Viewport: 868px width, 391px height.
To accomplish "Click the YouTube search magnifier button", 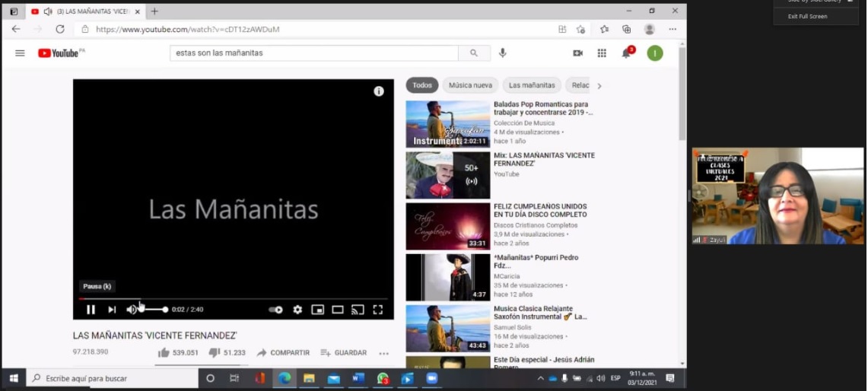I will 474,53.
